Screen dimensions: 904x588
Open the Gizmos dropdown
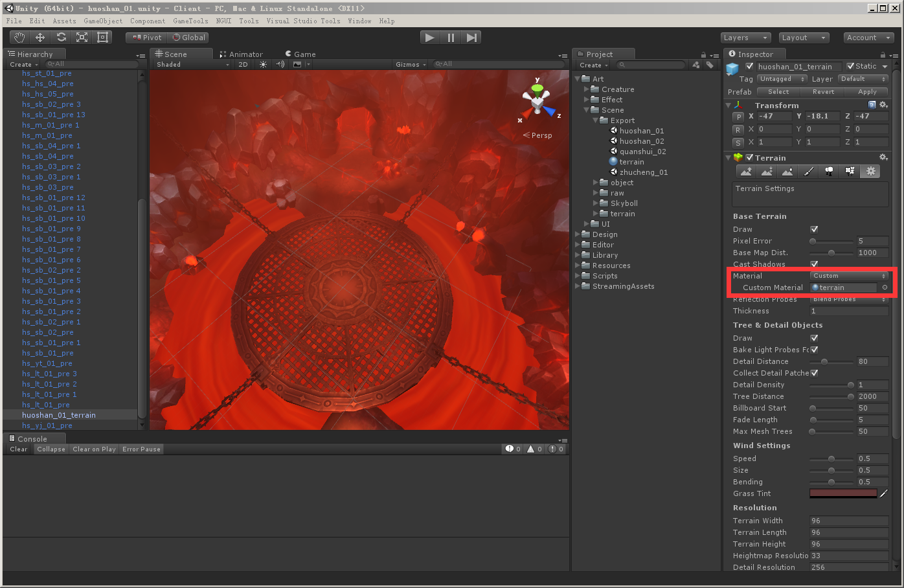tap(411, 65)
